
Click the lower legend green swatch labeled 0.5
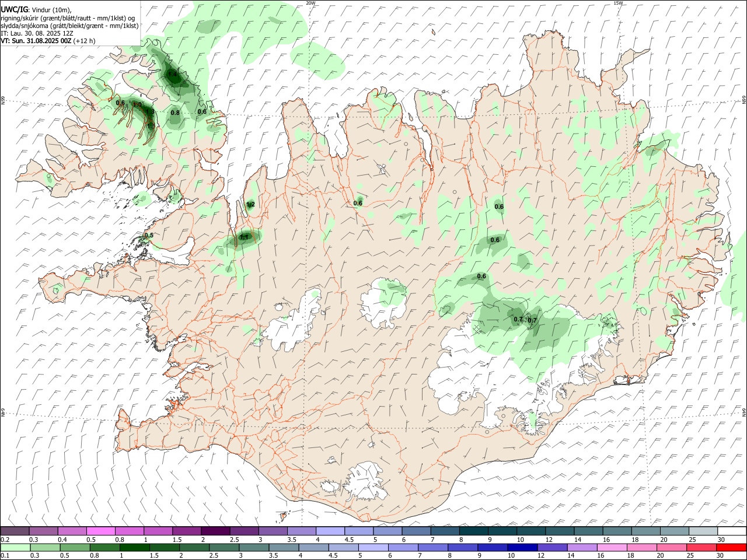tap(75, 547)
